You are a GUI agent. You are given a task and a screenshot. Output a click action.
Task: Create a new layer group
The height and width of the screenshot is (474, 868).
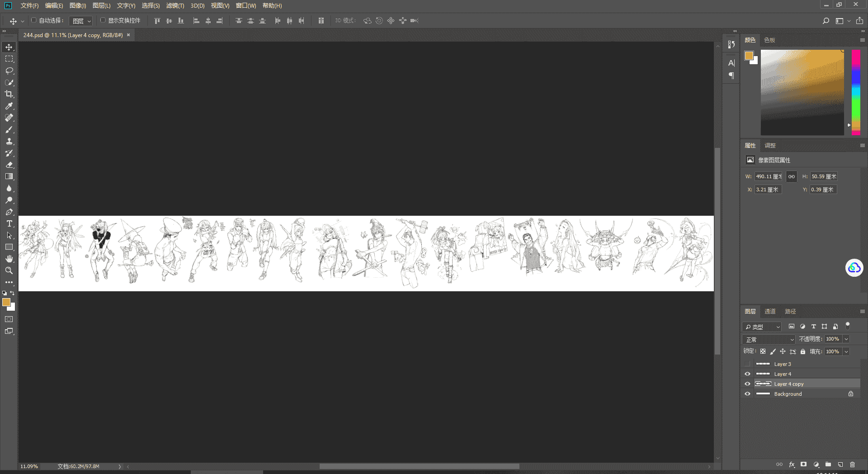tap(828, 465)
